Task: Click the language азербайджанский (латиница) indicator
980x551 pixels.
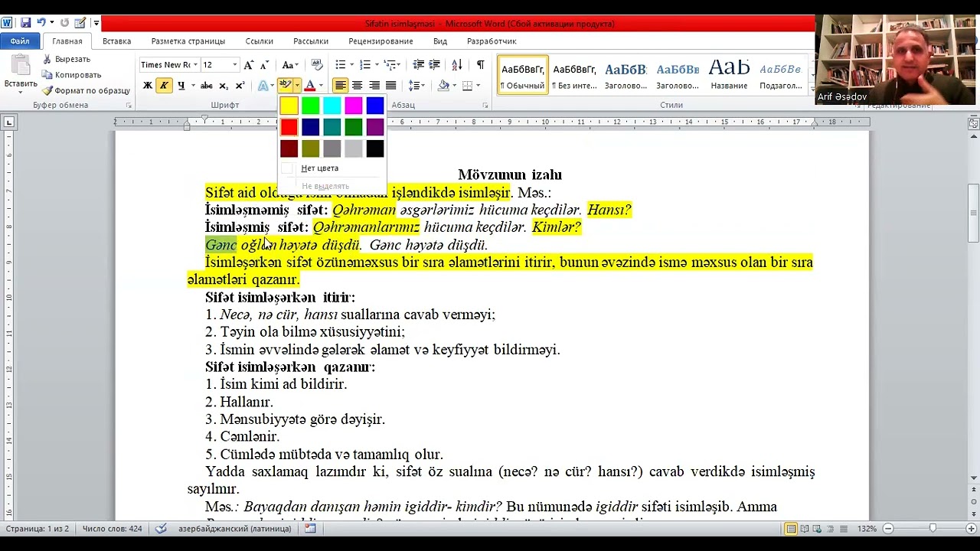Action: point(235,529)
